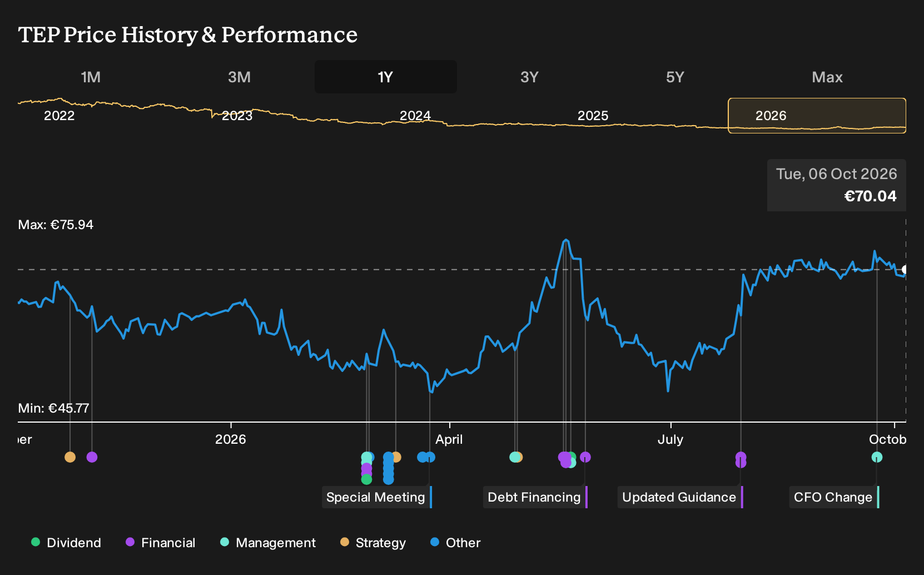924x575 pixels.
Task: Toggle the Management legend filter
Action: click(x=268, y=543)
